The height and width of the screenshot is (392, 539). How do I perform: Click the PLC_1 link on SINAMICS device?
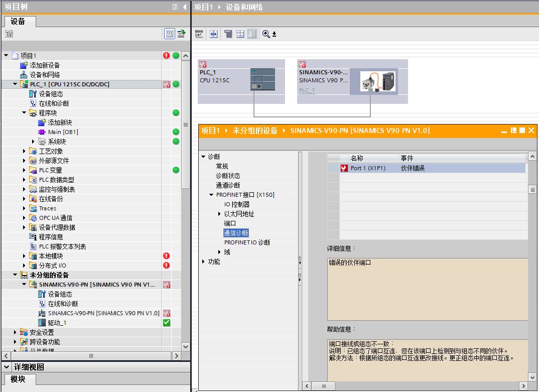click(307, 90)
